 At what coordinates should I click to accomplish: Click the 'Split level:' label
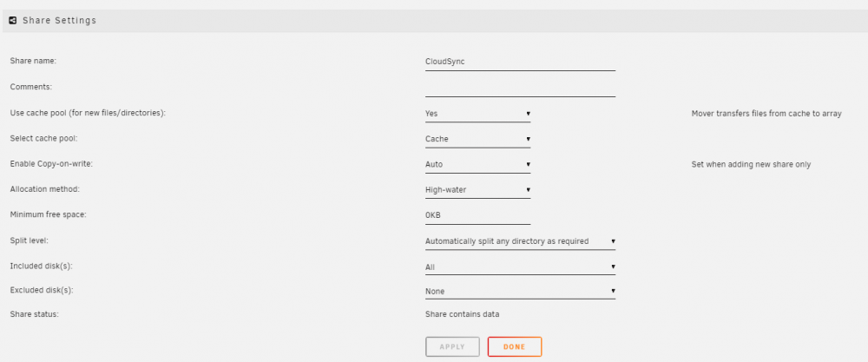pyautogui.click(x=30, y=240)
